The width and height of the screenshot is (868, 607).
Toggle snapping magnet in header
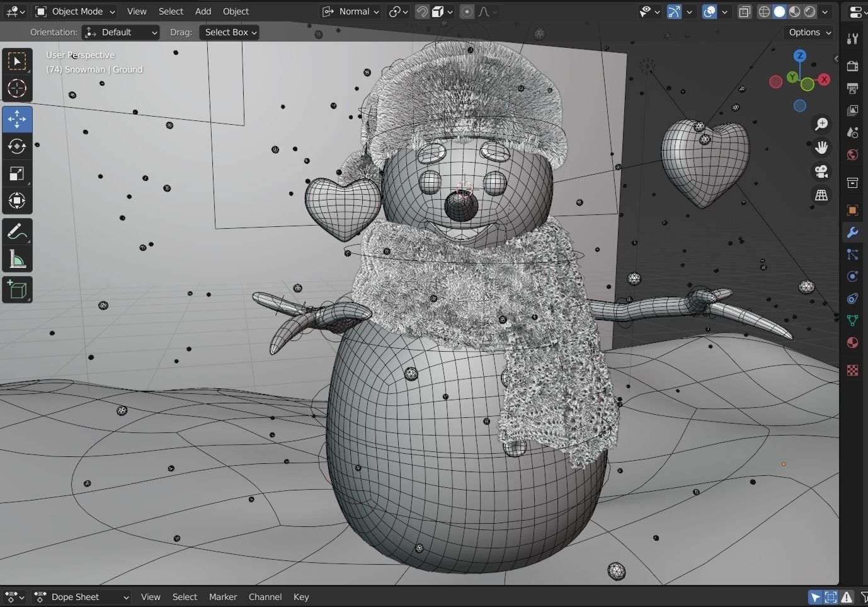pyautogui.click(x=422, y=11)
